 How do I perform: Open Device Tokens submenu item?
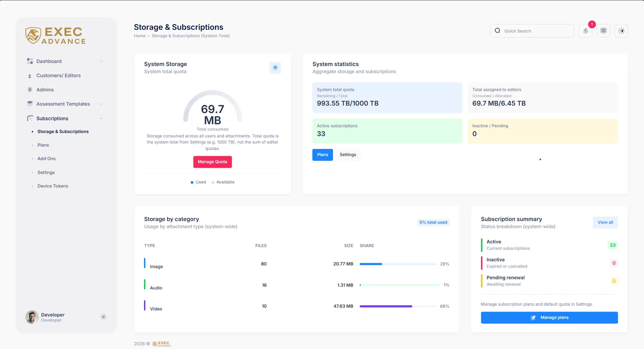click(53, 186)
